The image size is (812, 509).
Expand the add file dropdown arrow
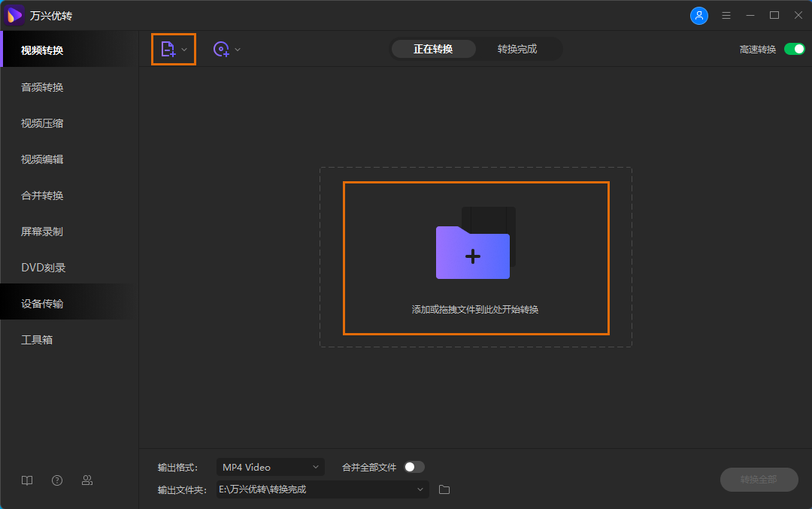185,50
